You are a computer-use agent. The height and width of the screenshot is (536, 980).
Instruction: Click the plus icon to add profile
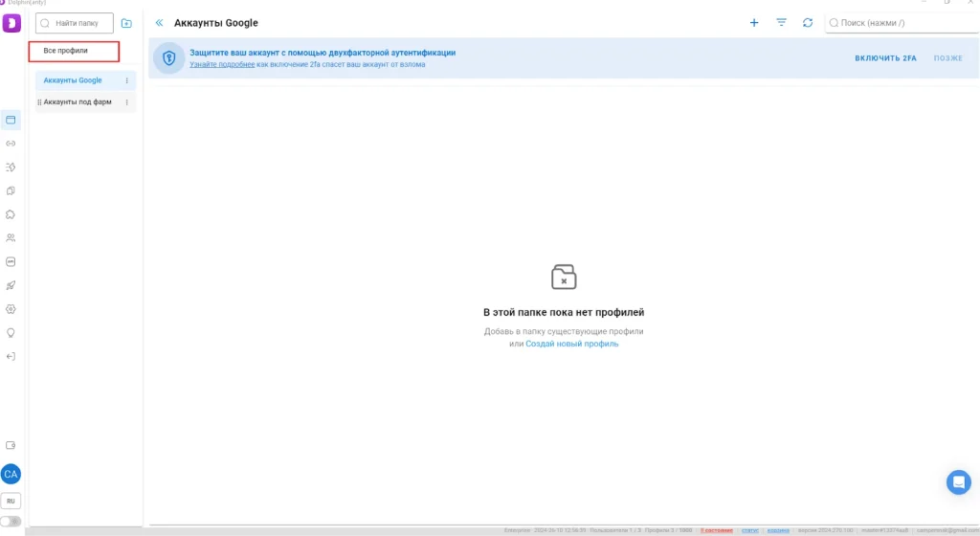tap(754, 22)
